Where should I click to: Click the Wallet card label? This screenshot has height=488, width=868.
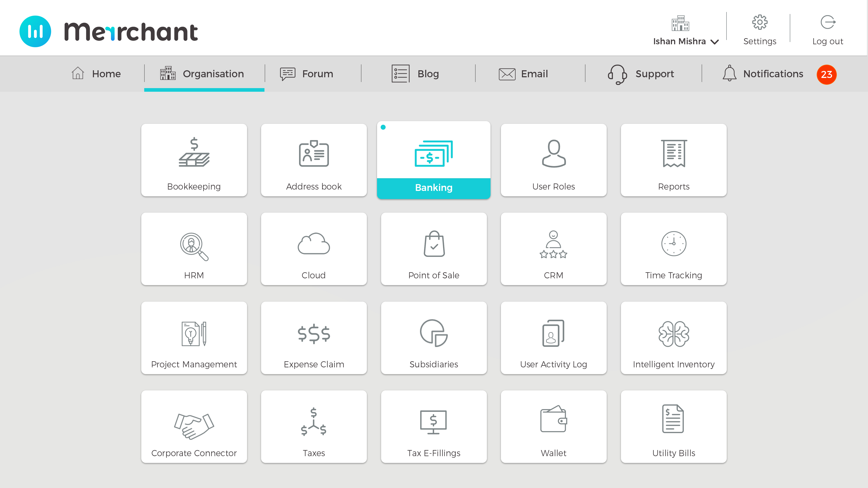pyautogui.click(x=553, y=453)
